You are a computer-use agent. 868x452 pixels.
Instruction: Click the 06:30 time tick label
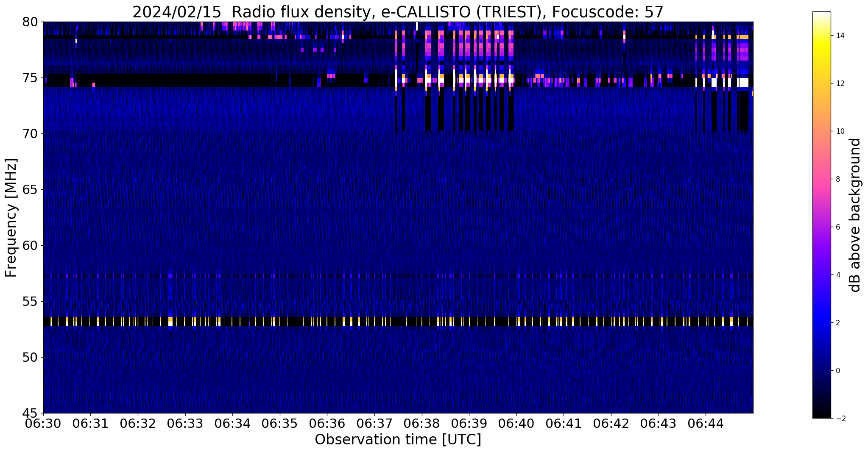click(43, 424)
